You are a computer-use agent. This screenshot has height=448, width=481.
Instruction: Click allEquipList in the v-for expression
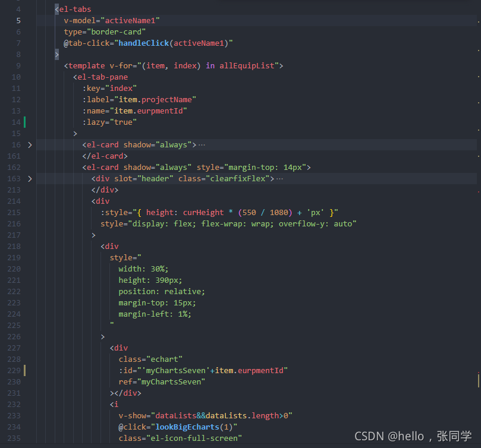tap(247, 66)
